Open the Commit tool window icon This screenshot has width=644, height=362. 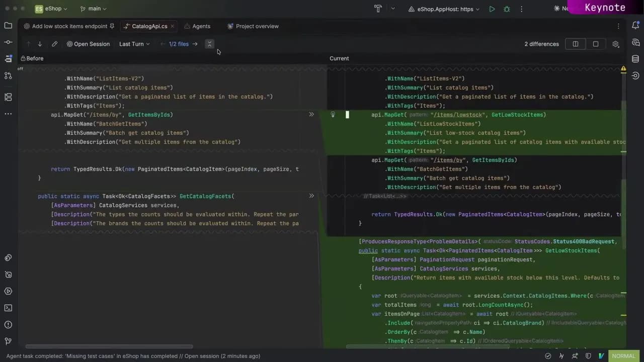click(8, 42)
